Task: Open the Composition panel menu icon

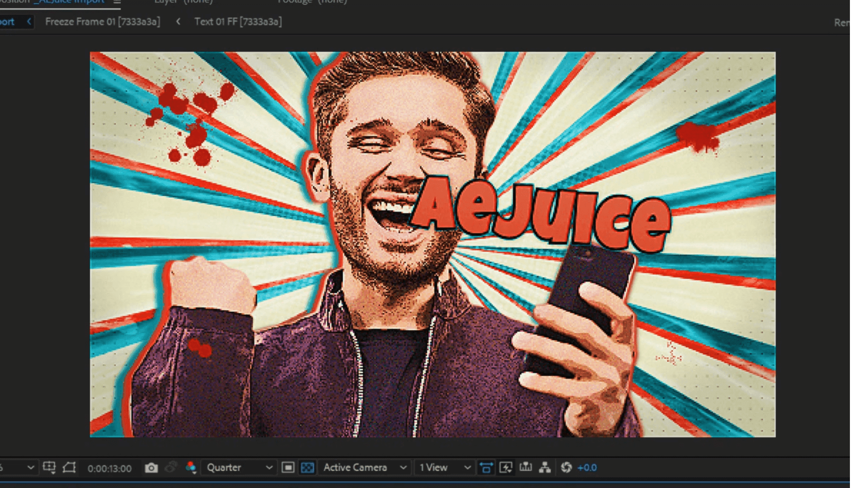Action: pos(117,2)
